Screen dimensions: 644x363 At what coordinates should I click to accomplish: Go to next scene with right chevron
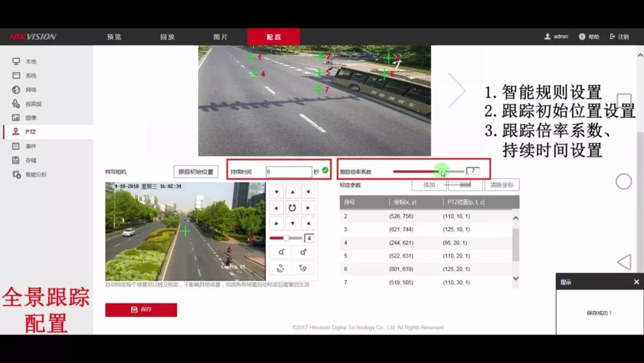(457, 90)
